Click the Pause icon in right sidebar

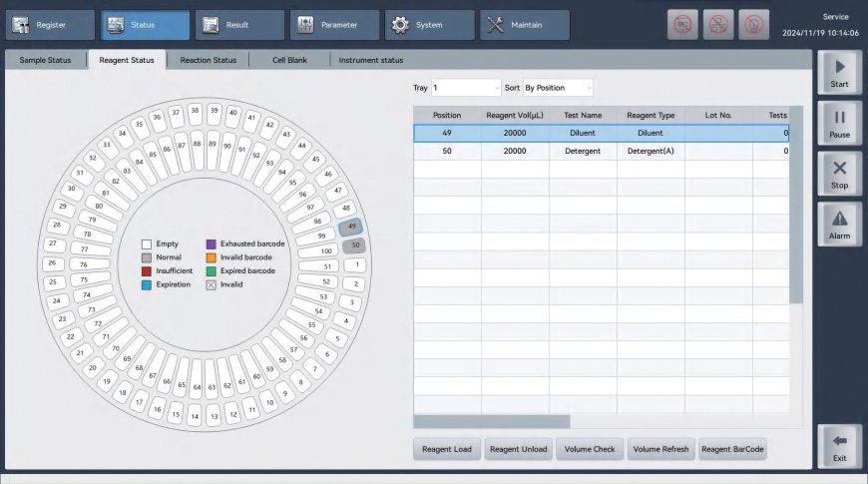(x=839, y=124)
